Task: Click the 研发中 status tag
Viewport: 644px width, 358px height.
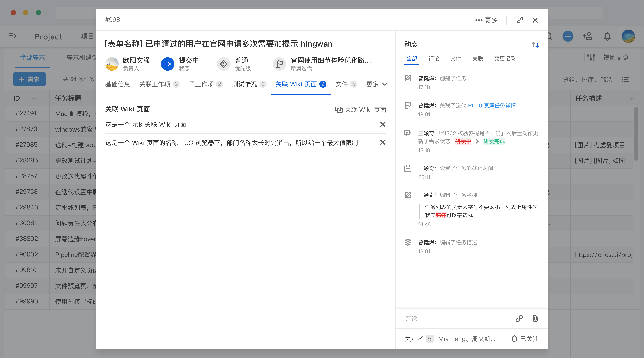Action: 463,141
